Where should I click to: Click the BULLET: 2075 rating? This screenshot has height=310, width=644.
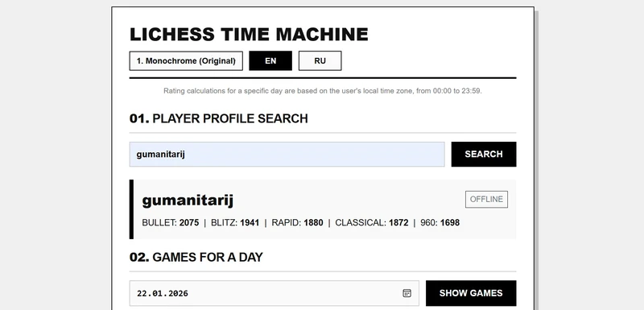coord(171,223)
